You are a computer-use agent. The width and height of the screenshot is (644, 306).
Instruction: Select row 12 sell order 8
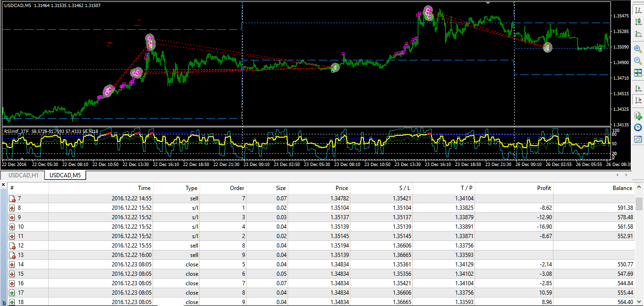coord(321,246)
